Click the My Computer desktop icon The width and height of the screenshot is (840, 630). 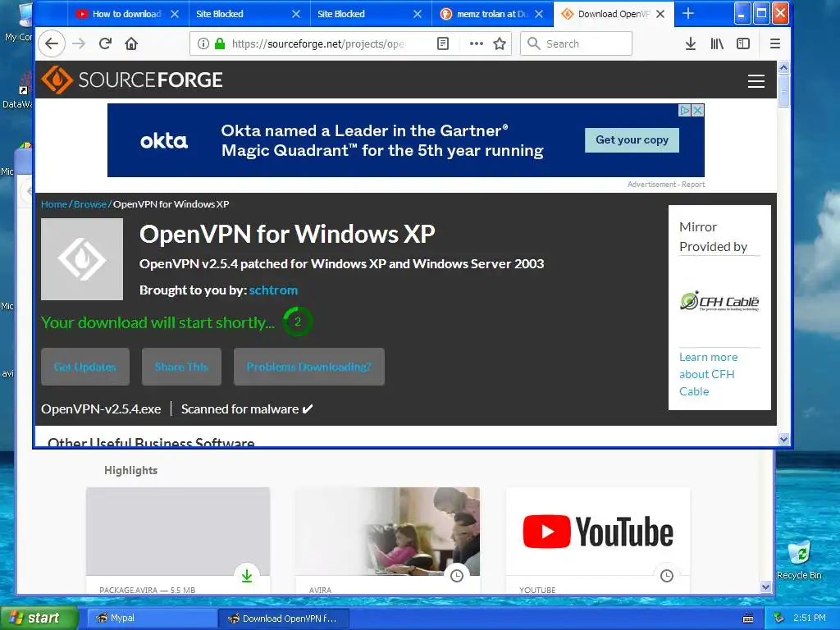[x=21, y=21]
